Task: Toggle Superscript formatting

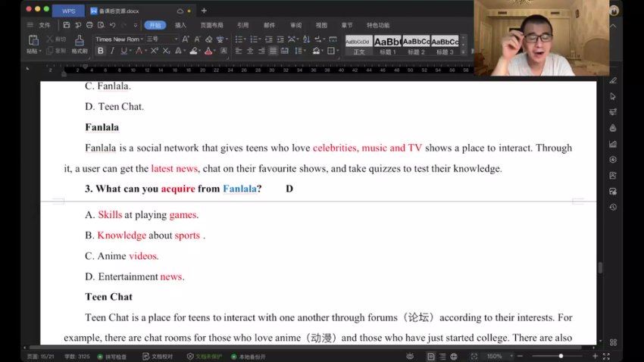Action: click(x=155, y=51)
